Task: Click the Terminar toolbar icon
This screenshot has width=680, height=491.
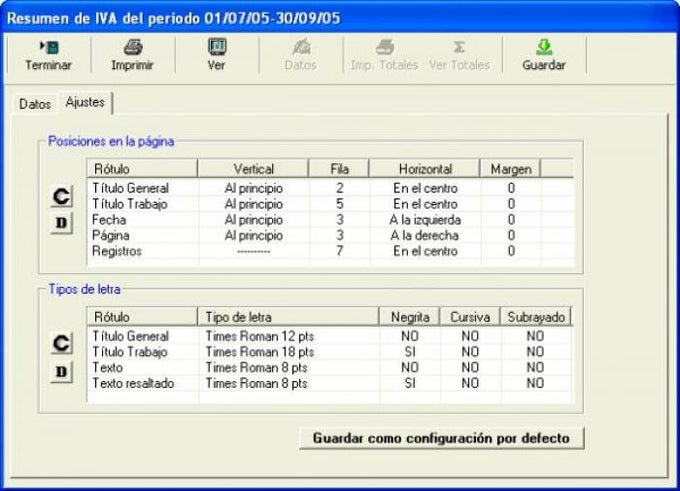Action: point(49,47)
